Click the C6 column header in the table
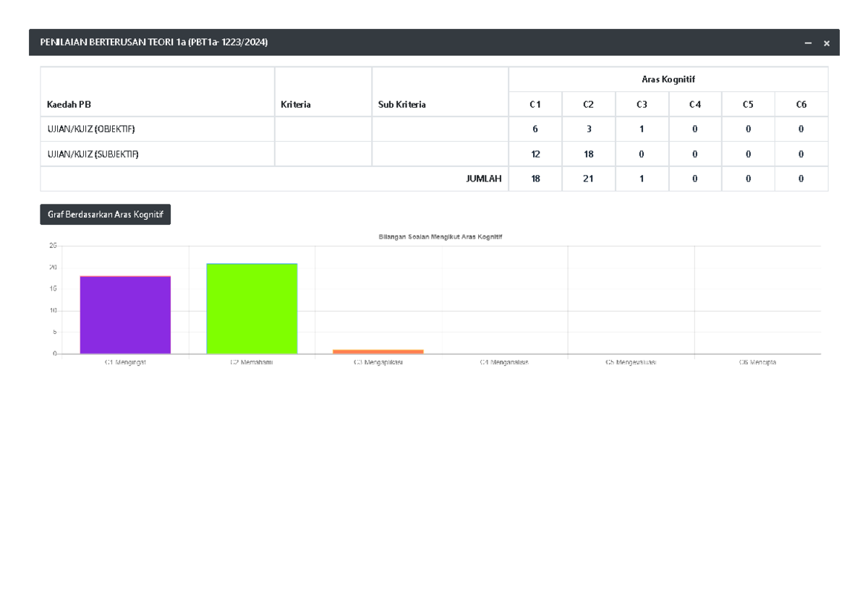 coord(801,105)
